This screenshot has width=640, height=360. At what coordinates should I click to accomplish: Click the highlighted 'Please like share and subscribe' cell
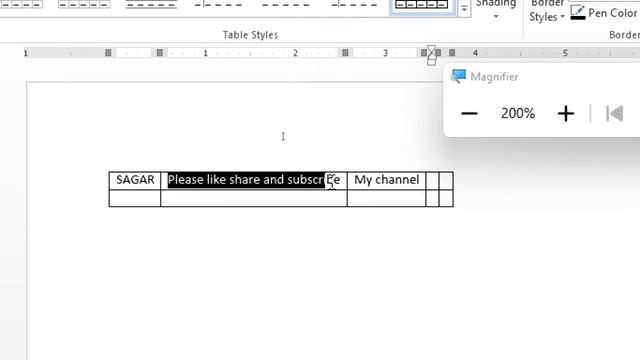[x=254, y=180]
